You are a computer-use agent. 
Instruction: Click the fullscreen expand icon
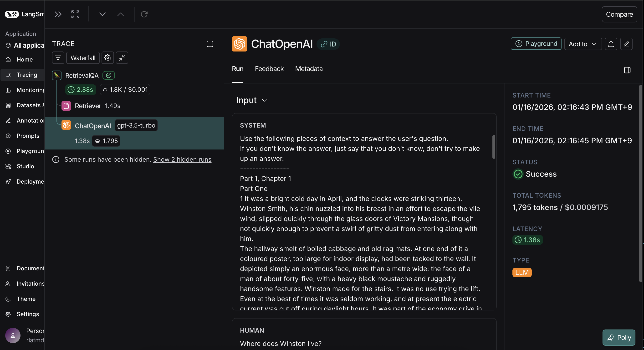pyautogui.click(x=75, y=14)
